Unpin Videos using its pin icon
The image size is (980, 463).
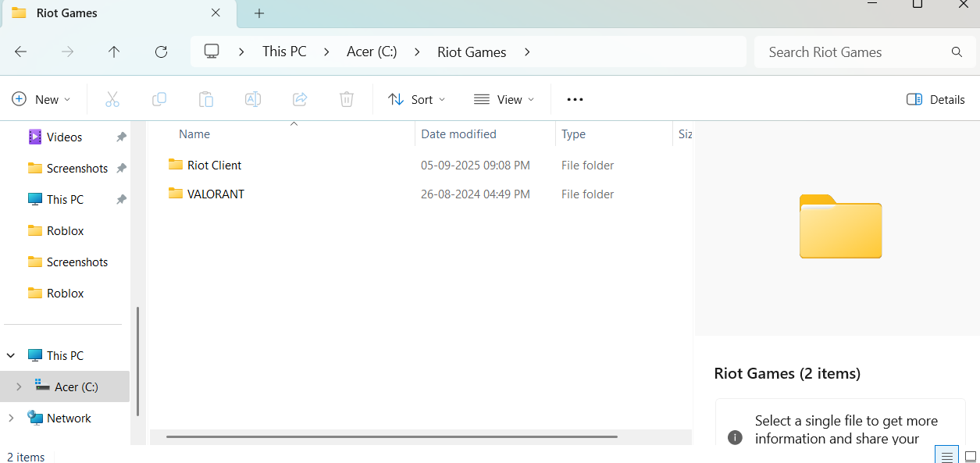121,137
